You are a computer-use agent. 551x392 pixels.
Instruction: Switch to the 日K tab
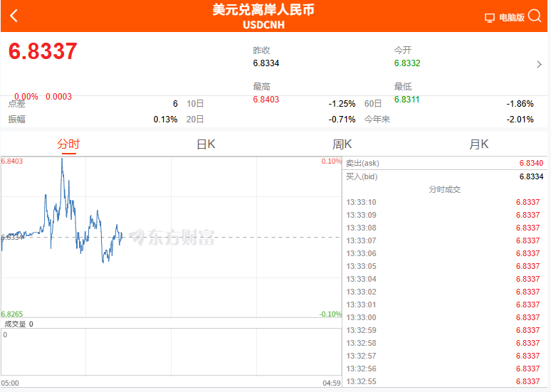coord(206,144)
